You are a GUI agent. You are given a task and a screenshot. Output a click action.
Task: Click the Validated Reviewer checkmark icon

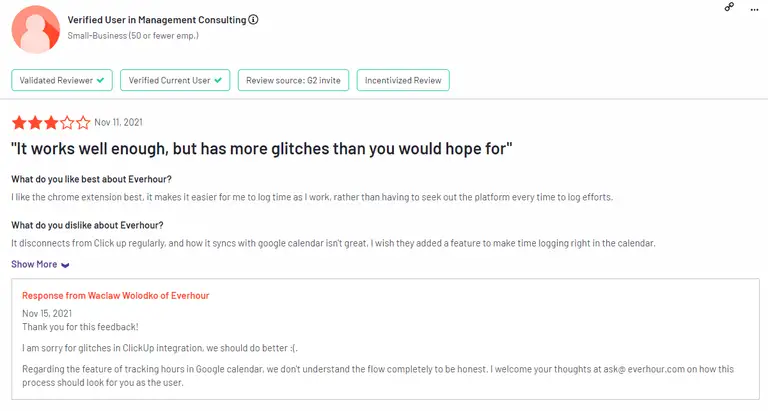100,79
